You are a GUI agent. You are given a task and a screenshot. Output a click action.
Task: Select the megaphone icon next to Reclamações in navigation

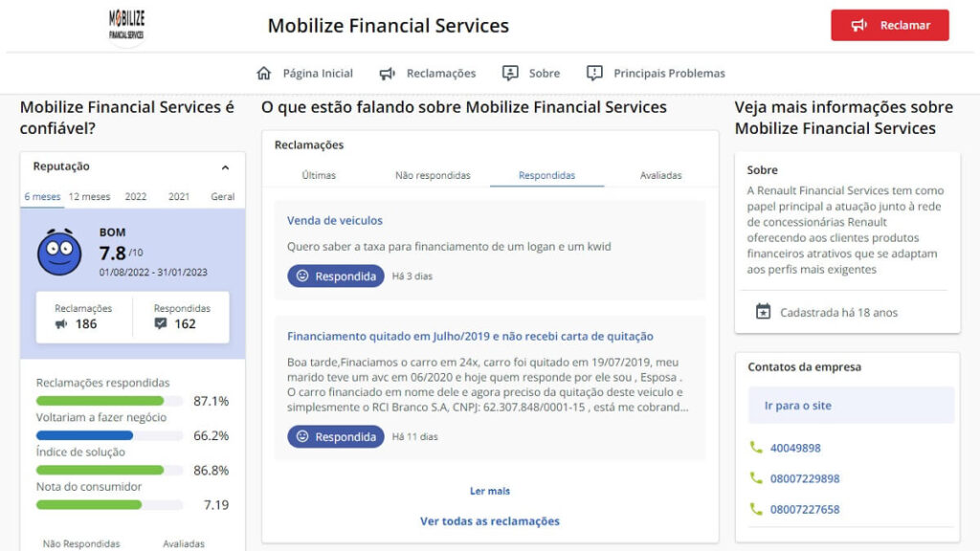386,72
